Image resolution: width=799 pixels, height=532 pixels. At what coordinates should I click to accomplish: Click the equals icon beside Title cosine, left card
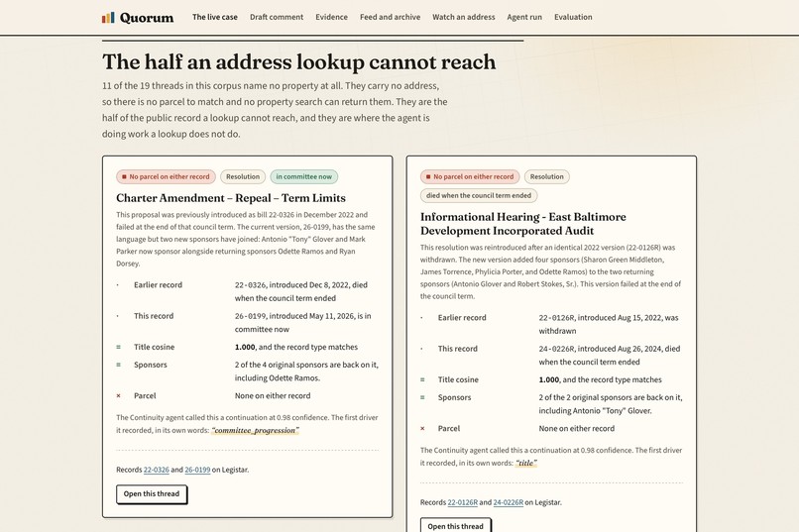coord(118,347)
